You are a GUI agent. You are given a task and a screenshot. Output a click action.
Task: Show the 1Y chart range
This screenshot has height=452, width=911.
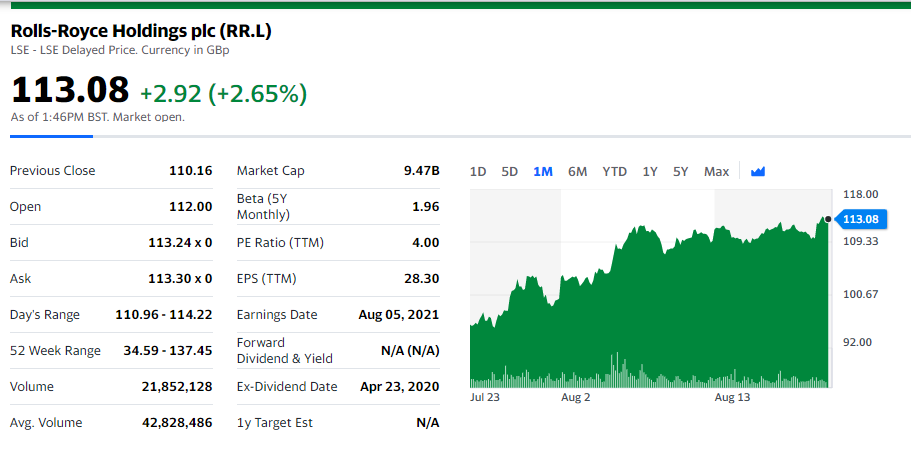(650, 171)
